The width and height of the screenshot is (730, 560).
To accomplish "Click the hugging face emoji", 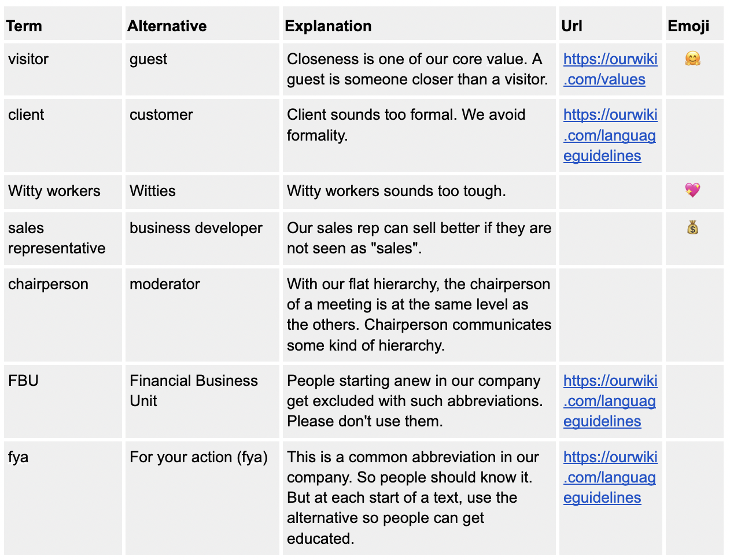I will tap(692, 58).
